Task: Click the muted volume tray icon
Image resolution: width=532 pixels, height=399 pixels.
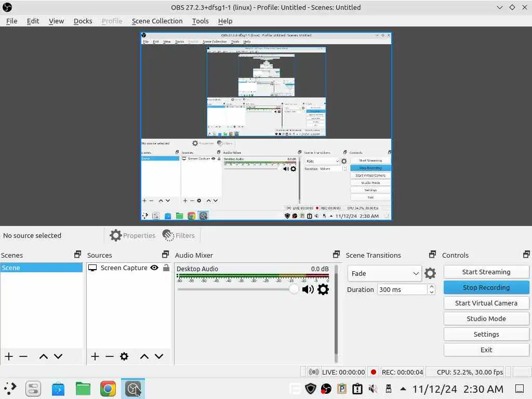Action: click(x=373, y=389)
